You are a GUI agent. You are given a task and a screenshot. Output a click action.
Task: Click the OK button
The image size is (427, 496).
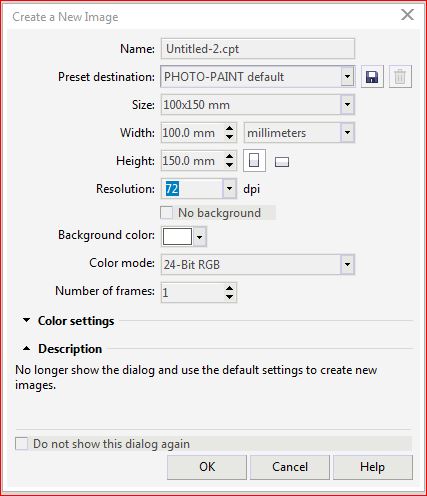click(x=207, y=467)
